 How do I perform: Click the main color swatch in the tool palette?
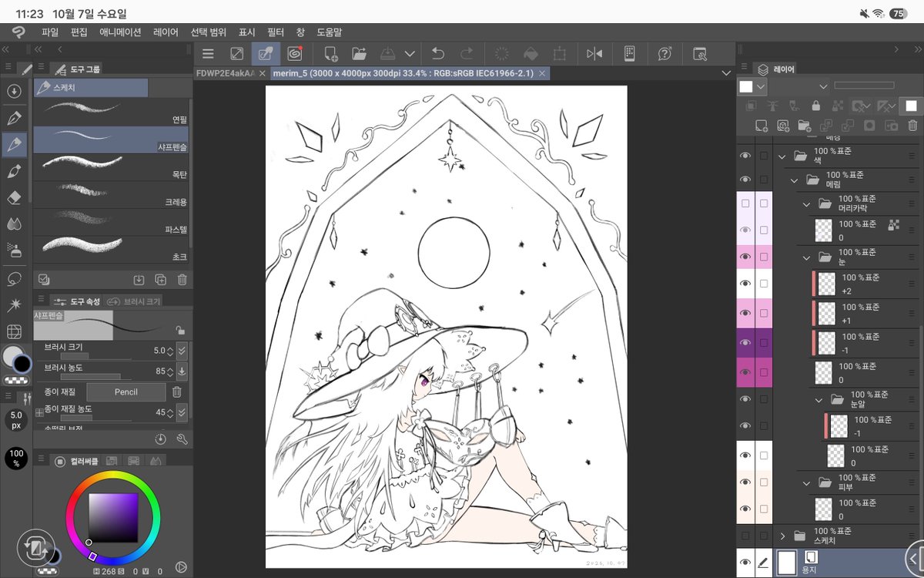(x=12, y=357)
